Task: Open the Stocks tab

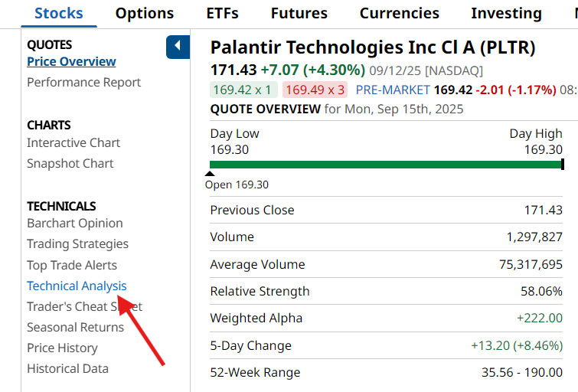Action: coord(59,13)
